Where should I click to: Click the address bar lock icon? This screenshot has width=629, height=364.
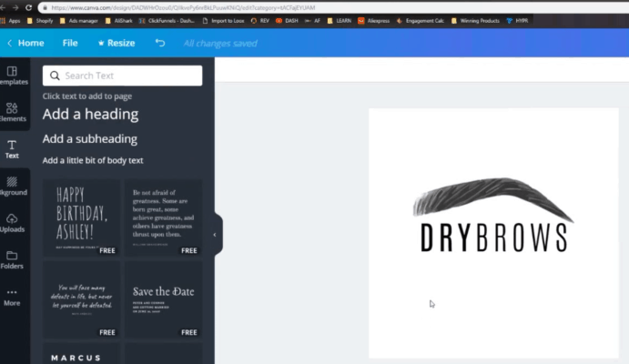(x=45, y=7)
